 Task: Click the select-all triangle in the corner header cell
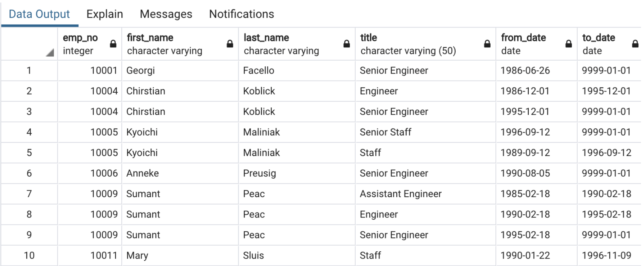(x=49, y=54)
